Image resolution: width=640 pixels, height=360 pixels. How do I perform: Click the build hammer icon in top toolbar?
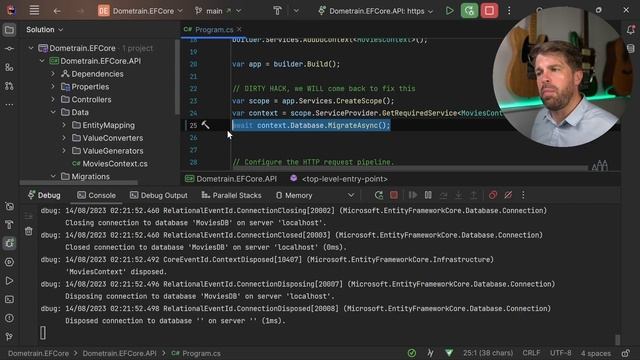[x=277, y=11]
